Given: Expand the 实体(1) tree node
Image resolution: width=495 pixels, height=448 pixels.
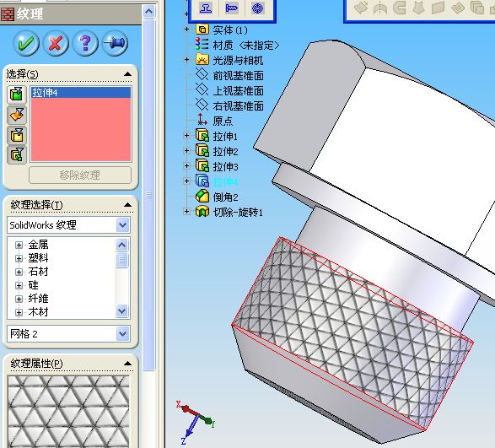Looking at the screenshot, I should 186,30.
